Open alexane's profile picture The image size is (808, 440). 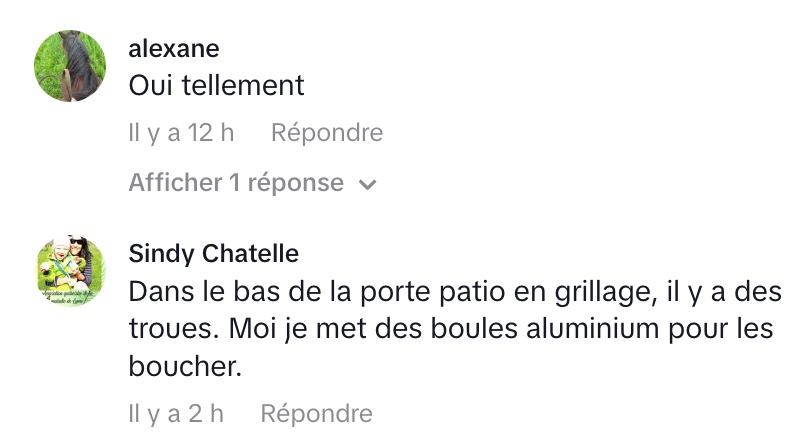pos(70,66)
